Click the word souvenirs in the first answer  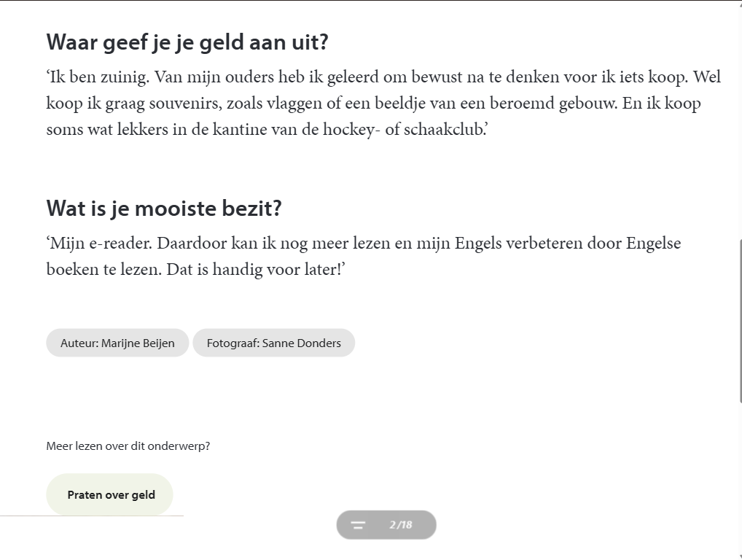pyautogui.click(x=185, y=104)
